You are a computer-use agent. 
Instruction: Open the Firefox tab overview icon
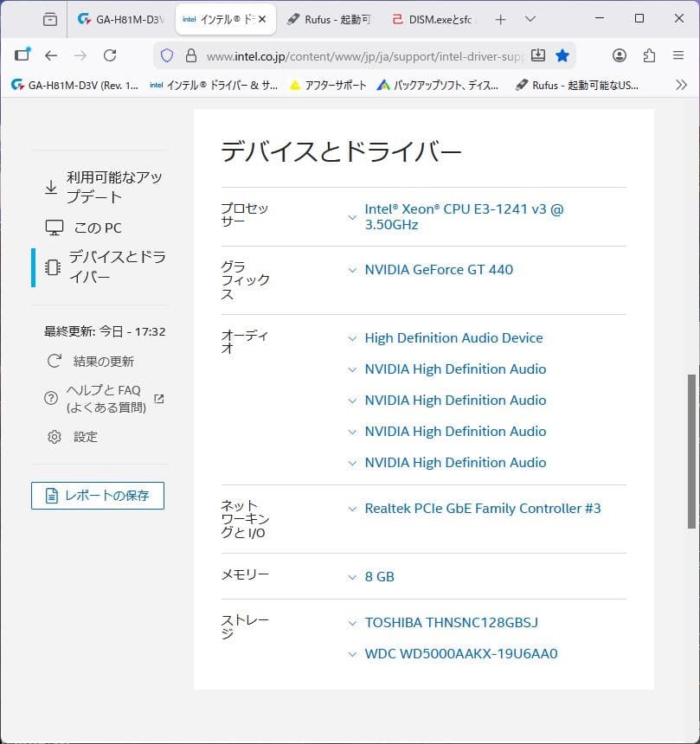click(x=50, y=19)
